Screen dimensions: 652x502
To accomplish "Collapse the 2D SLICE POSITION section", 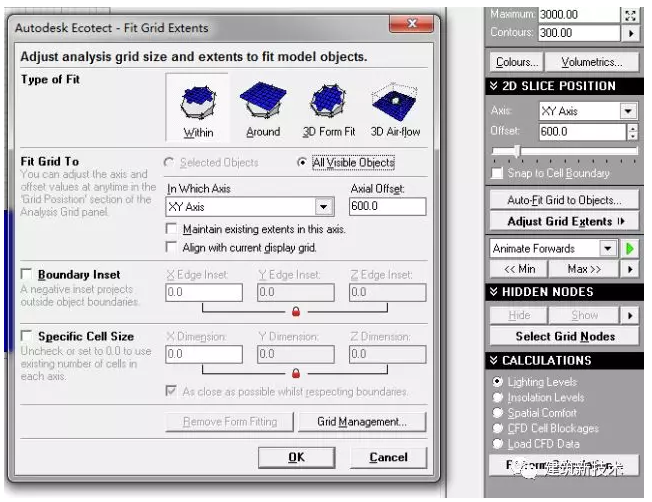I will tap(494, 86).
